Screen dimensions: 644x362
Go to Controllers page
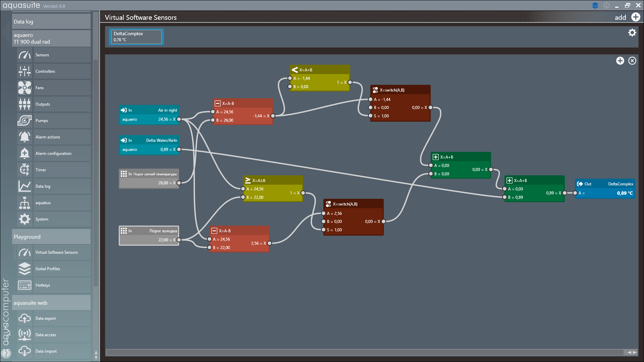click(45, 71)
